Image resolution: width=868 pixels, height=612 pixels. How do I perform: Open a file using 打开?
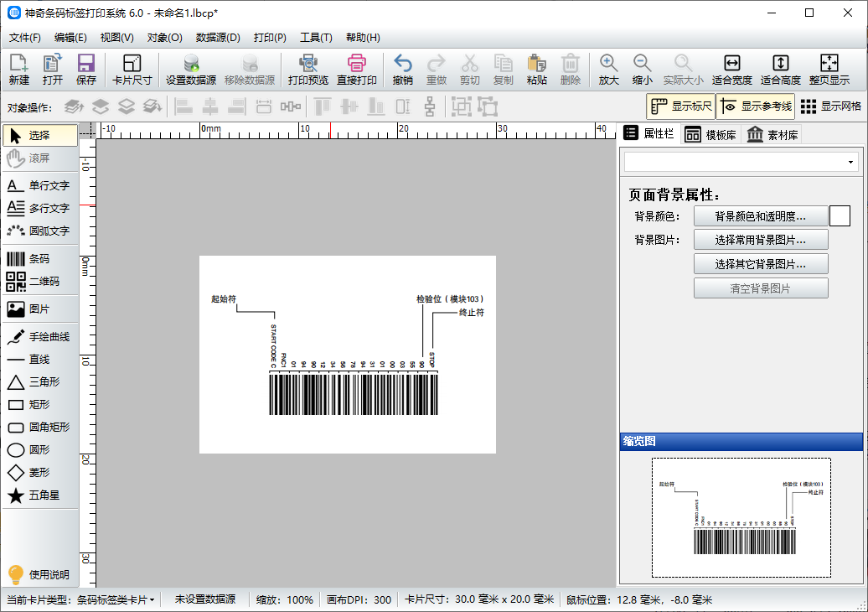coord(53,70)
